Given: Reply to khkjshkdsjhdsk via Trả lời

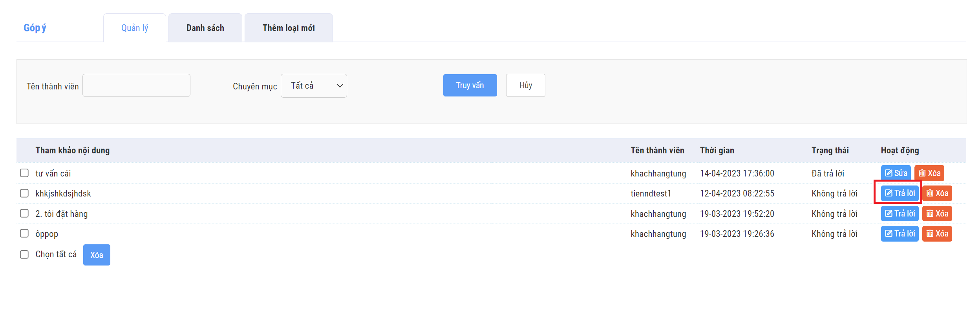Looking at the screenshot, I should pyautogui.click(x=899, y=193).
